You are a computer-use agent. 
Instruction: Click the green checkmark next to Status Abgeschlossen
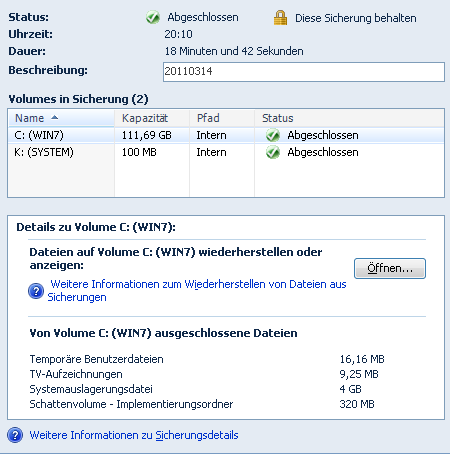coord(153,17)
